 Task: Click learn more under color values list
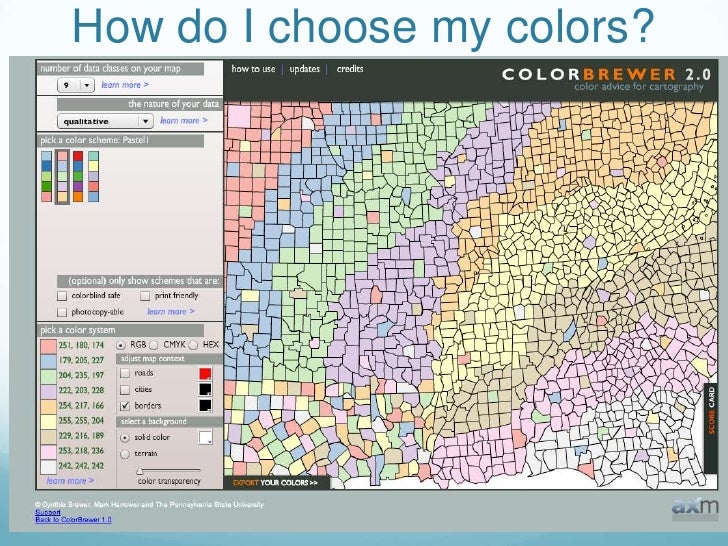[70, 481]
